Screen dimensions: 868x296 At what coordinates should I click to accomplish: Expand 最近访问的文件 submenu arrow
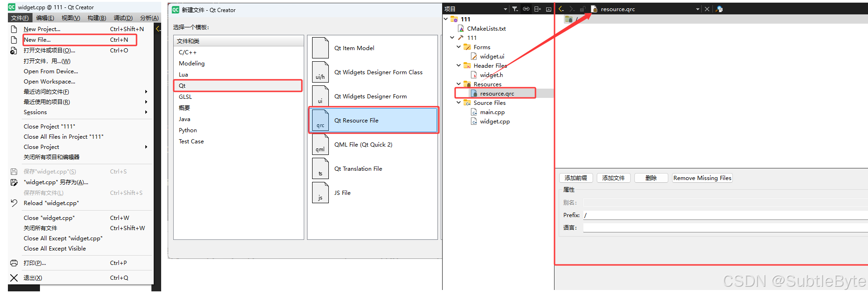146,92
